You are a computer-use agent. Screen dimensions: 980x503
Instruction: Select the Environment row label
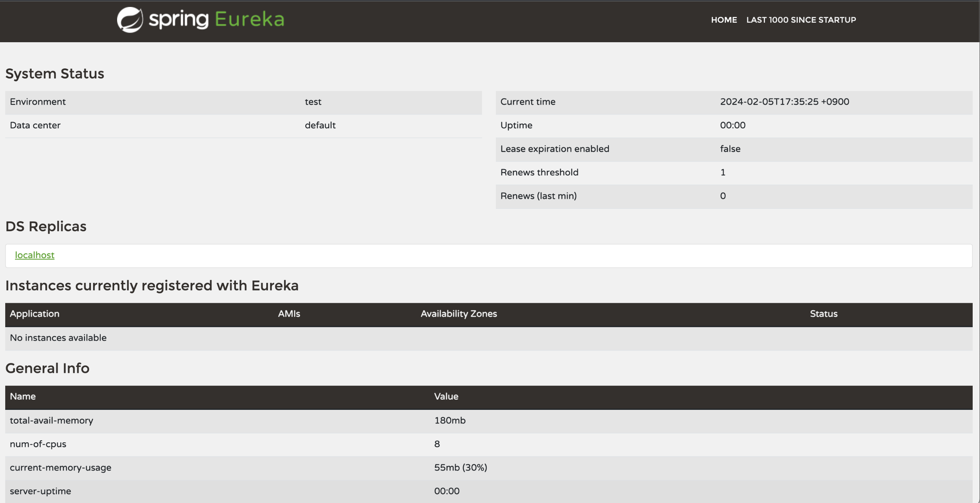click(x=38, y=102)
